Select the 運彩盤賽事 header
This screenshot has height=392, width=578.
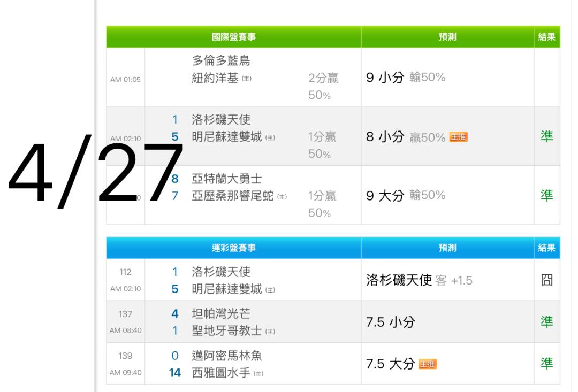[233, 248]
